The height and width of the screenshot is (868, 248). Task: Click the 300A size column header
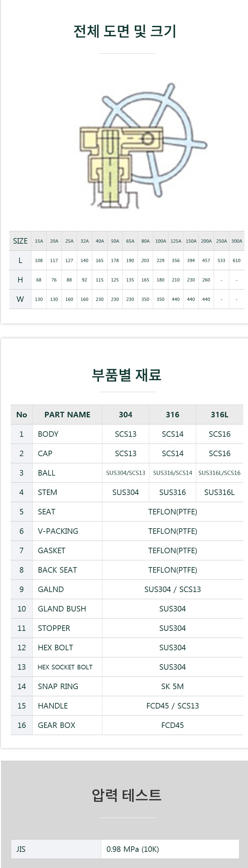point(237,241)
